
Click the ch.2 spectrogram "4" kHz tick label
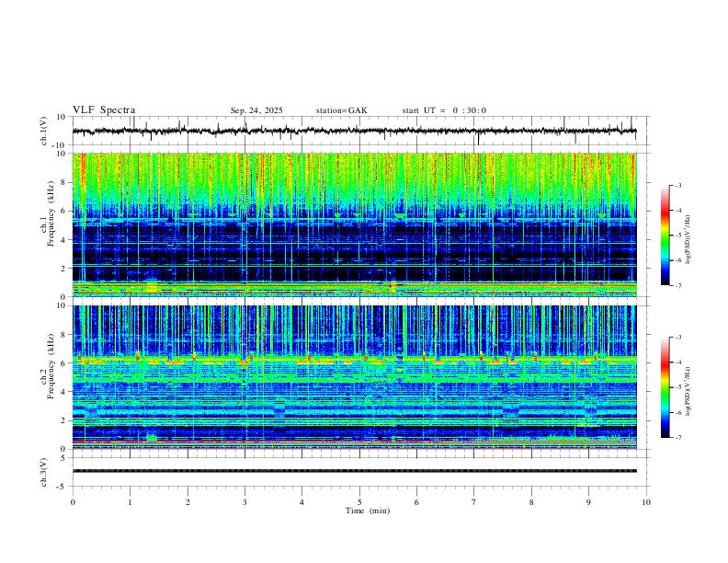coord(65,392)
